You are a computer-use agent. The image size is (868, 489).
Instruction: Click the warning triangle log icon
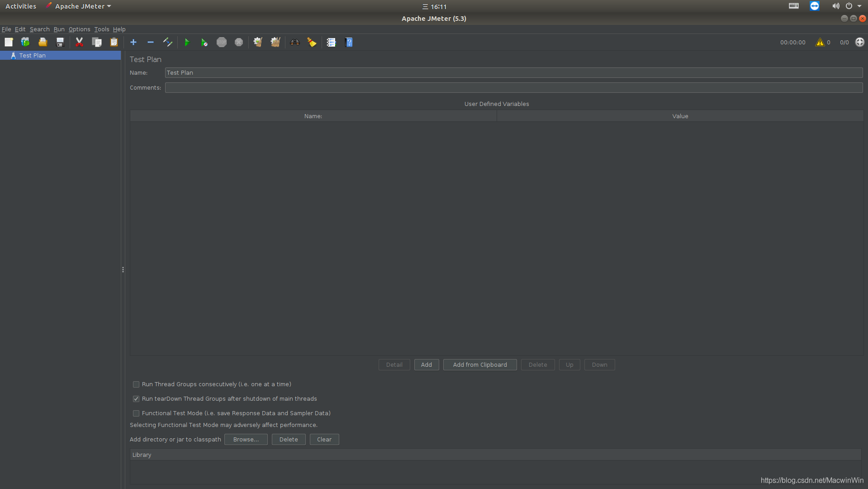coord(820,42)
